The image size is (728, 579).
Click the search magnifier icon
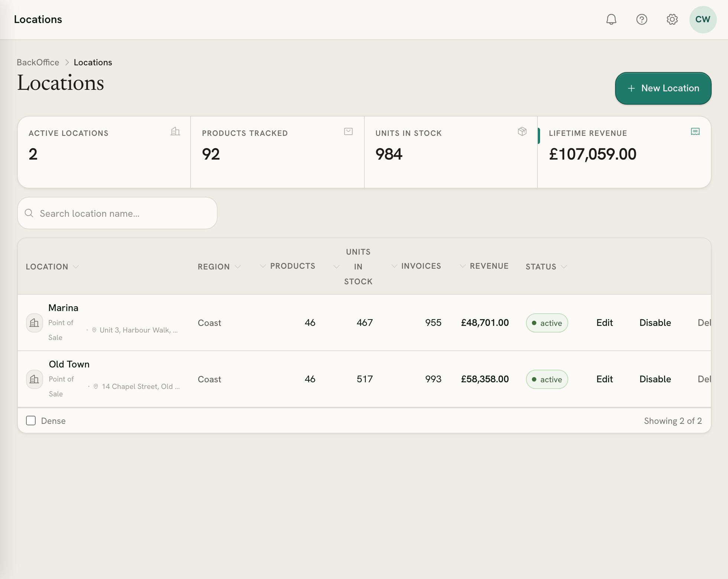coord(29,213)
